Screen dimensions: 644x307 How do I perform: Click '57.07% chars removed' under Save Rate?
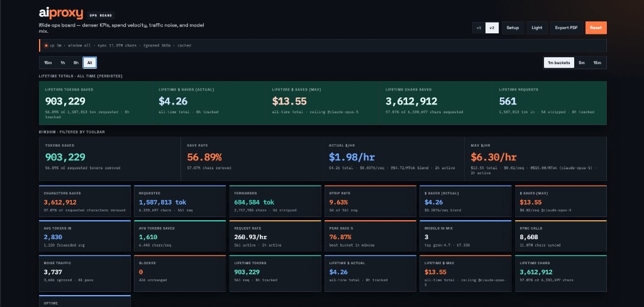209,168
